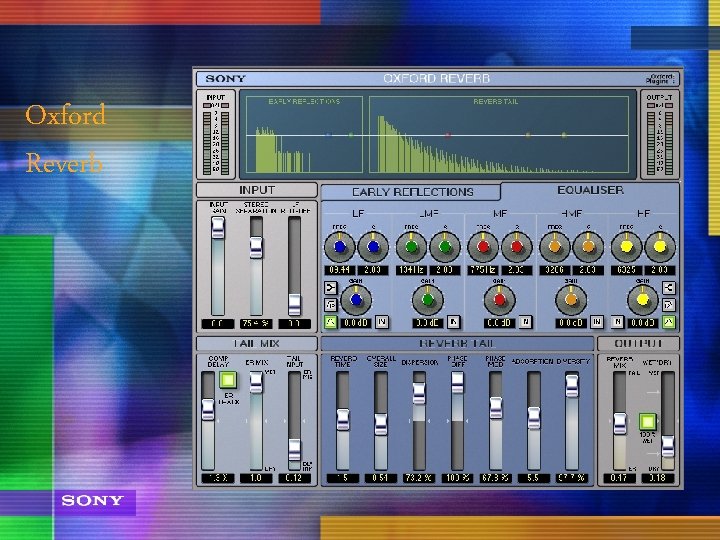Click the Reverb Mix value field 0.17
Viewport: 720px width, 540px height.
tap(620, 478)
